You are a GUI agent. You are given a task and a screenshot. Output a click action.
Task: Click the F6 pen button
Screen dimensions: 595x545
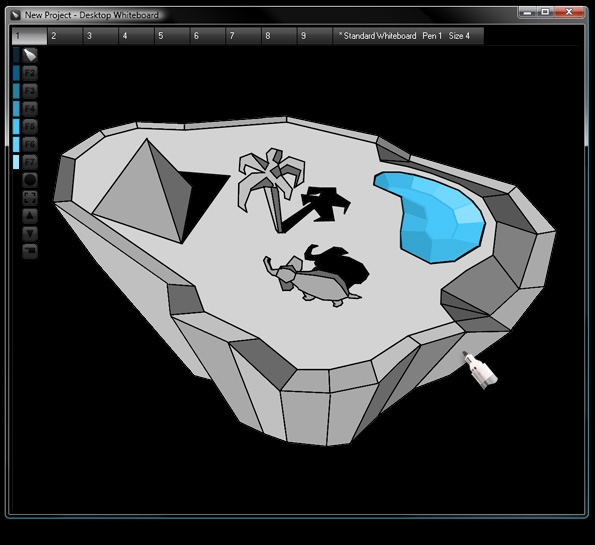pyautogui.click(x=30, y=144)
